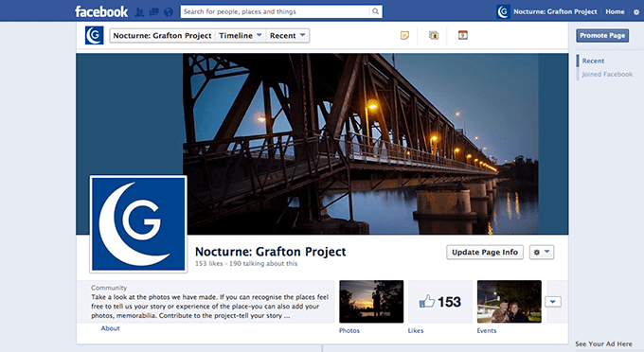This screenshot has width=644, height=352.
Task: Select Recent in timeline sidebar
Action: point(593,61)
